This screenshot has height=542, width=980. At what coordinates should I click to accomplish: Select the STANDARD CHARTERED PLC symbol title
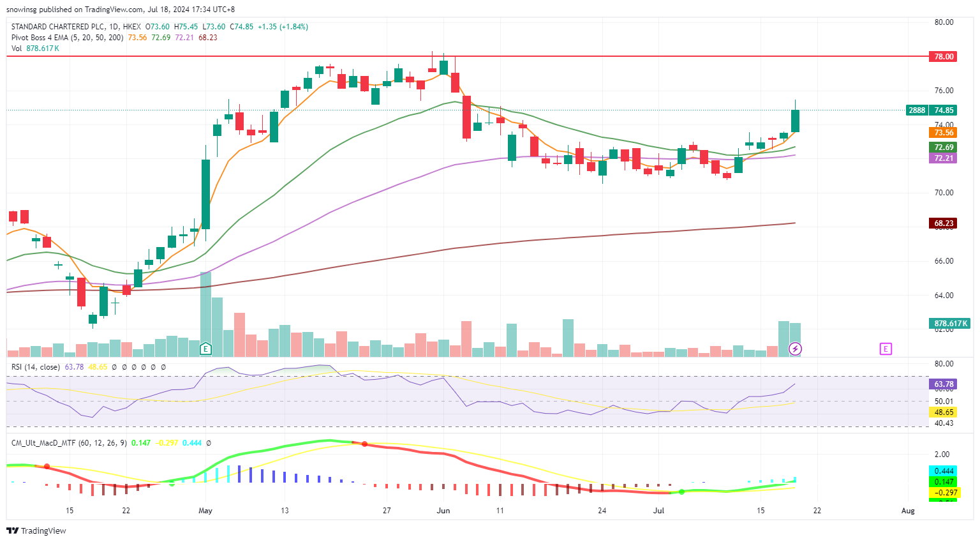point(58,27)
